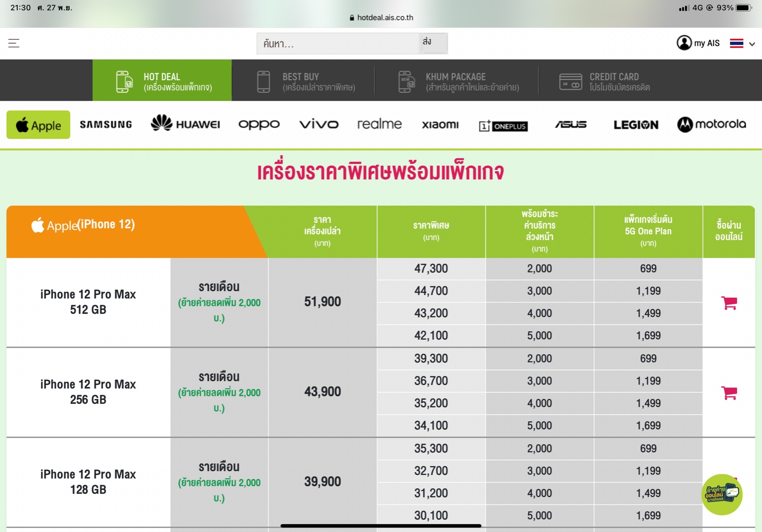Switch to the HOT DEAL tab
762x532 pixels.
pyautogui.click(x=162, y=80)
